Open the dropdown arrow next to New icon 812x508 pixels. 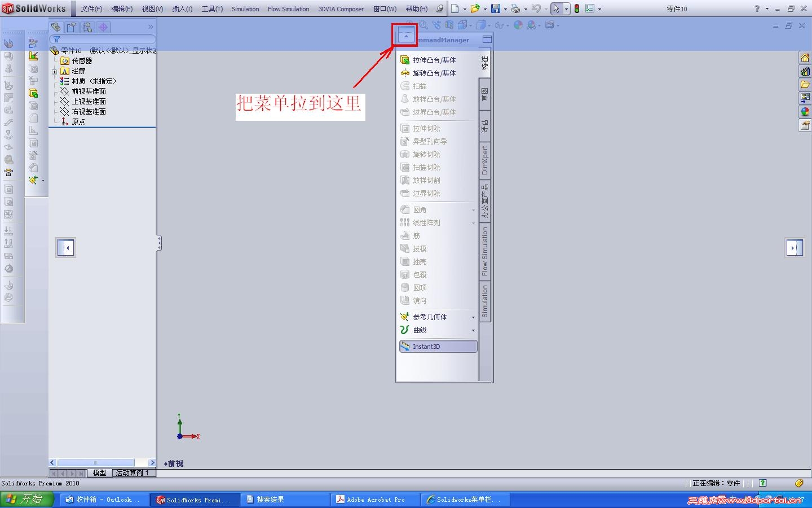[465, 9]
